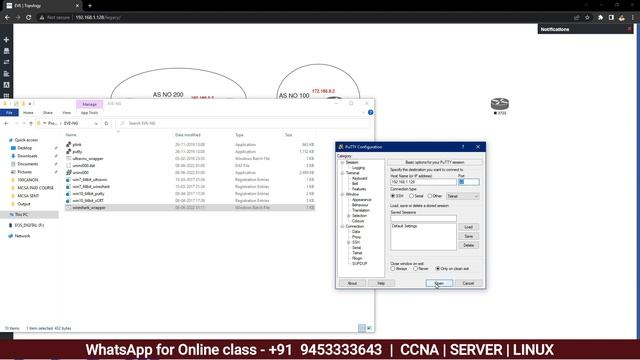Click the Save session button in PuTTY

click(x=469, y=236)
